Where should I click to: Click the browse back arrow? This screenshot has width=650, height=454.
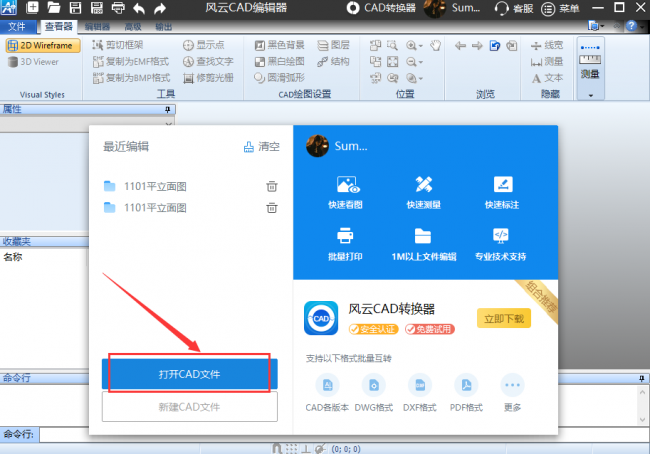coord(460,45)
